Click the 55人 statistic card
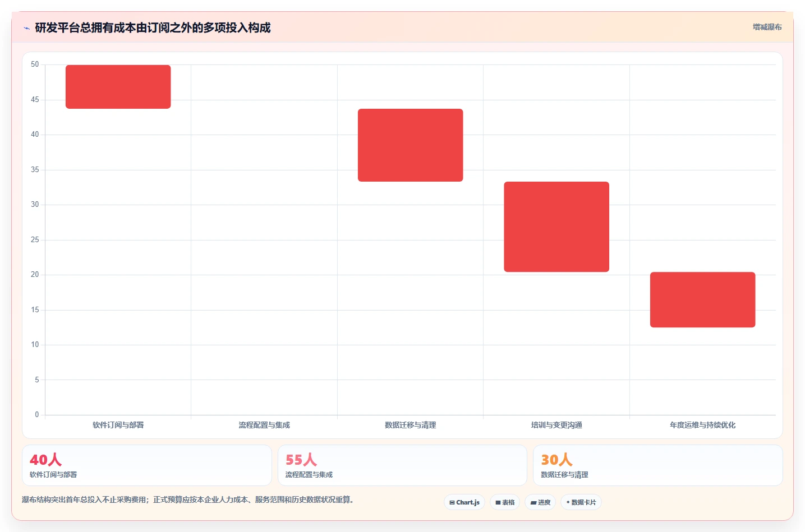 tap(402, 465)
